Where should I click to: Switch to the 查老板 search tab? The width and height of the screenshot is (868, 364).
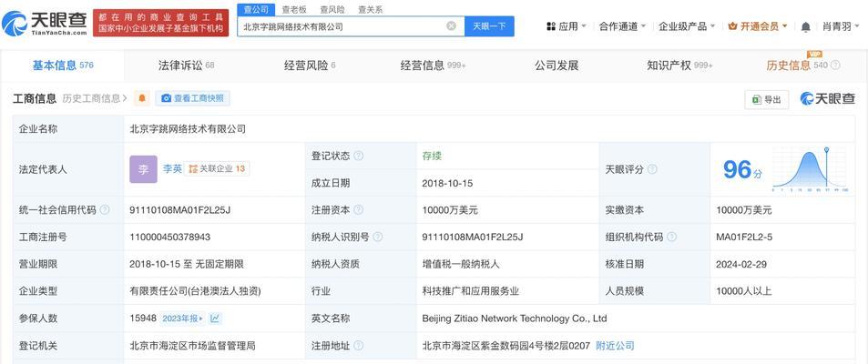click(x=294, y=9)
